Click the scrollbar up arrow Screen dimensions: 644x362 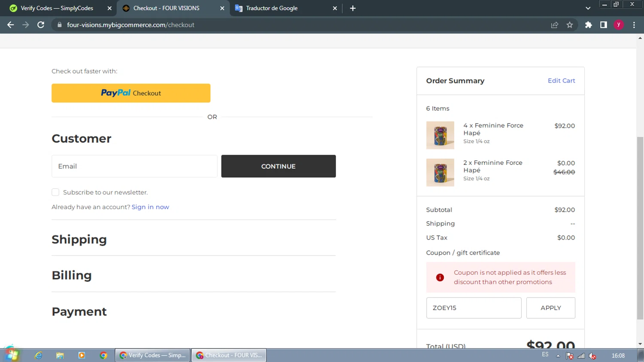pos(640,38)
